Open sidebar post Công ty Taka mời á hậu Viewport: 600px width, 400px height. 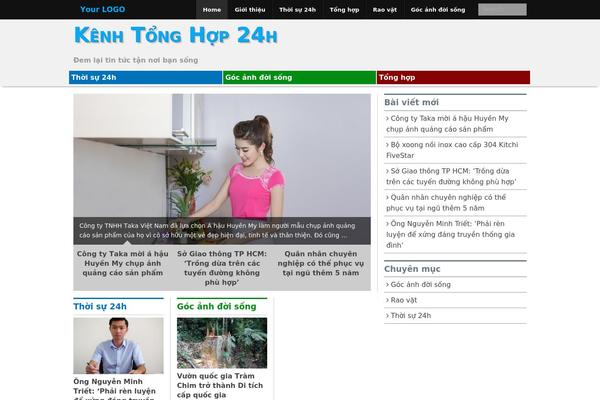pyautogui.click(x=447, y=124)
